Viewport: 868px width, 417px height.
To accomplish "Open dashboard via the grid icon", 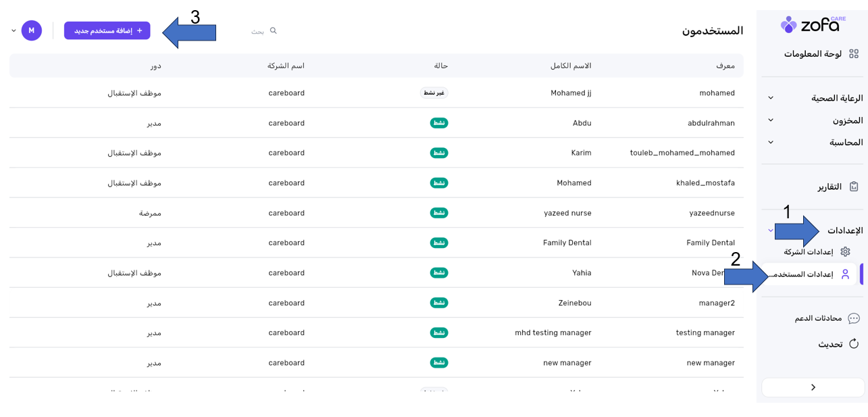I will pyautogui.click(x=854, y=54).
